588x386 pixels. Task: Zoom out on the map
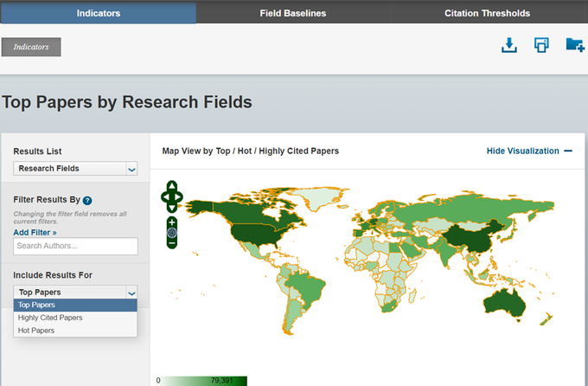click(x=172, y=243)
